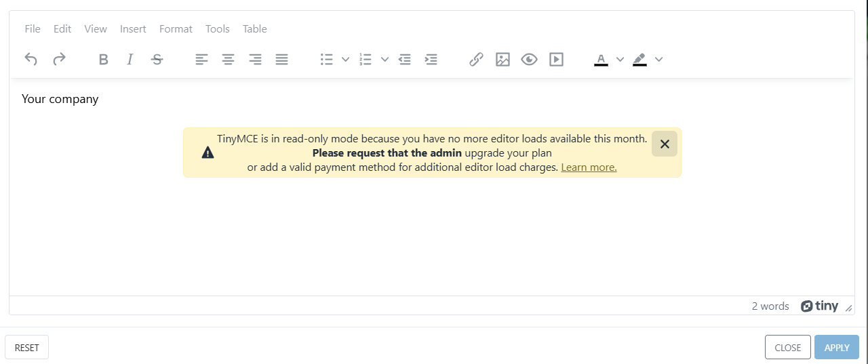
Task: Toggle Strikethrough formatting
Action: pos(157,59)
